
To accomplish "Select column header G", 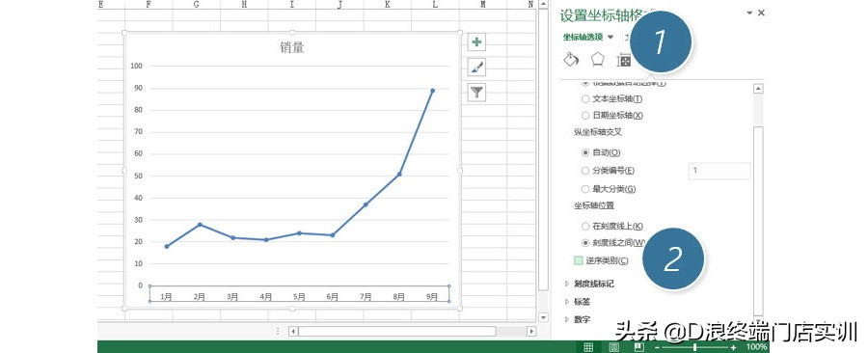I will (197, 5).
